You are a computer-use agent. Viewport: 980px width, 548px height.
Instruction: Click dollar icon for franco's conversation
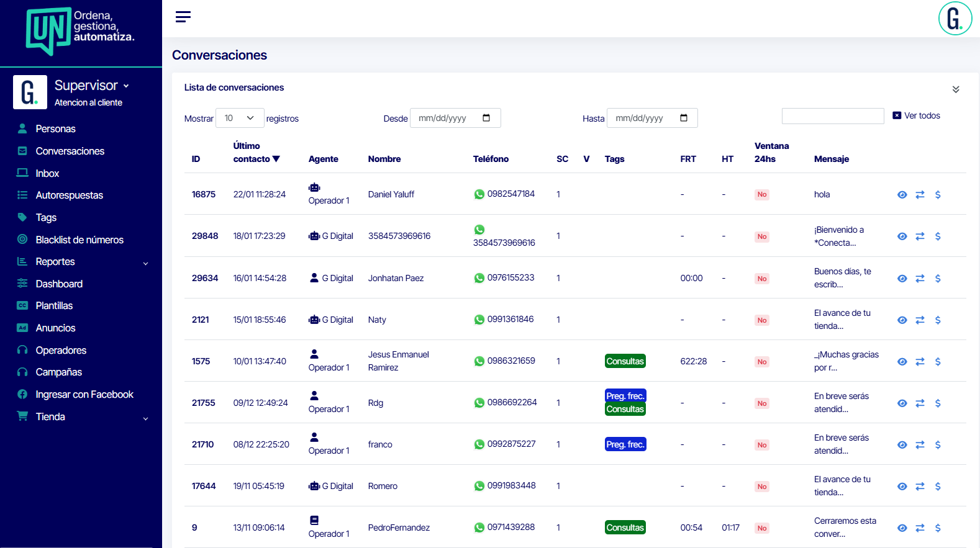pos(938,445)
